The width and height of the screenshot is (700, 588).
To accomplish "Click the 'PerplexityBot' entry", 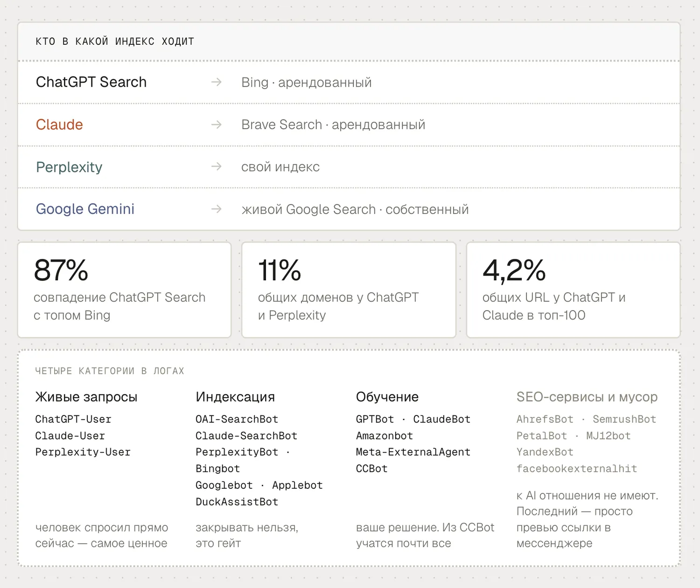I will pos(237,452).
